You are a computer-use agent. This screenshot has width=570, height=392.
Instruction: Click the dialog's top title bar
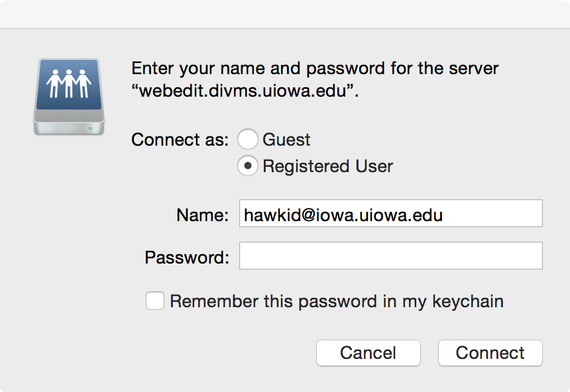(x=285, y=14)
